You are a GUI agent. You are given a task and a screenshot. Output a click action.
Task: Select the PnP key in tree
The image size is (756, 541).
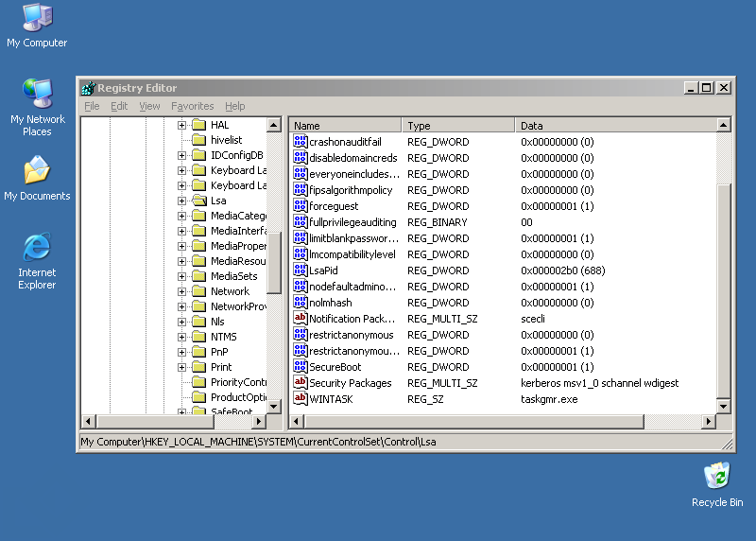click(219, 352)
